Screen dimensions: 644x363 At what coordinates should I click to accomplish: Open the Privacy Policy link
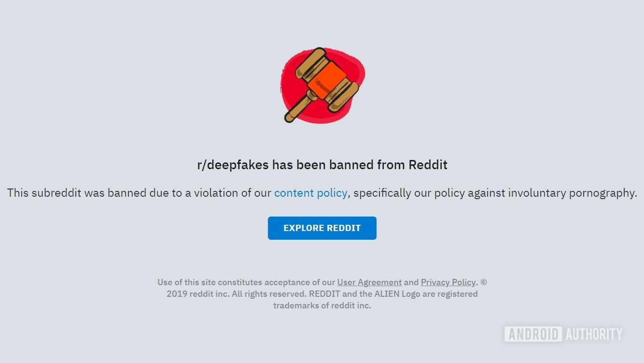tap(448, 282)
